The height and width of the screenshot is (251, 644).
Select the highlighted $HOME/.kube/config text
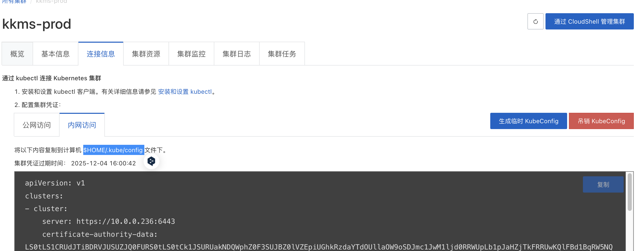point(114,150)
